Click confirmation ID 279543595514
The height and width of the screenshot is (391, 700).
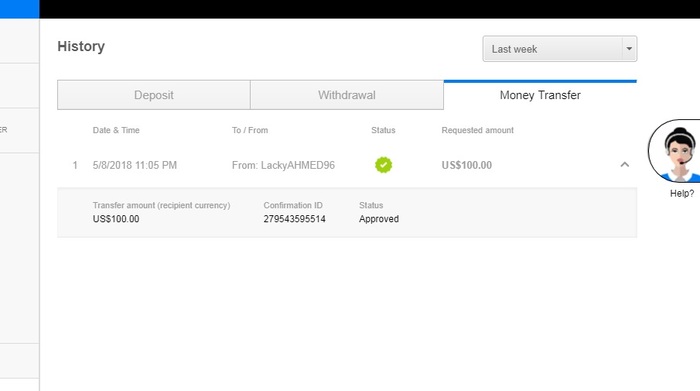[x=294, y=219]
